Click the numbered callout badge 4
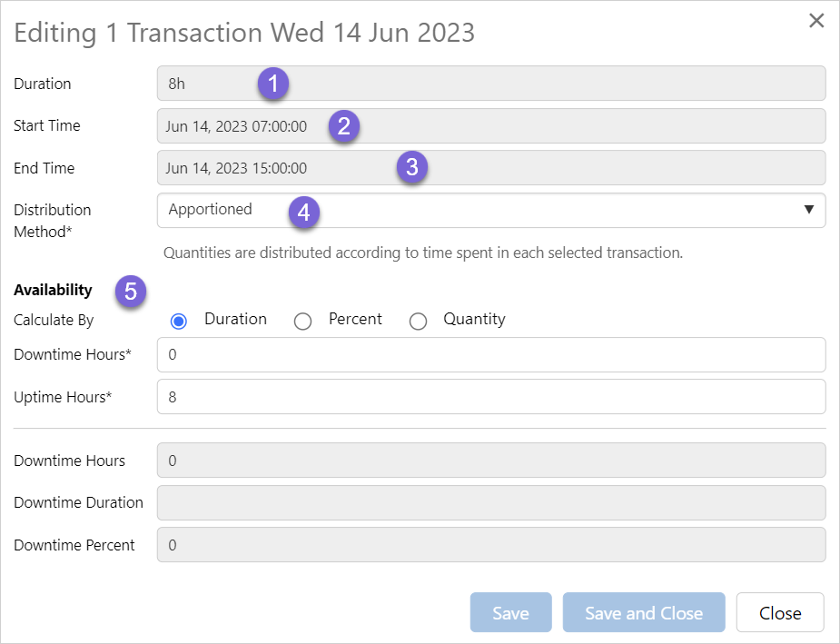840x644 pixels. tap(304, 212)
